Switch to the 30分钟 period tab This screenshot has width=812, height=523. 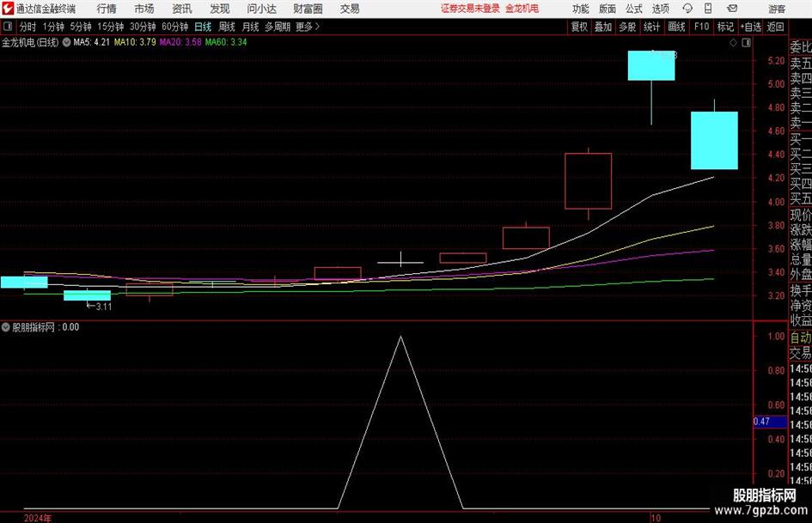[143, 27]
